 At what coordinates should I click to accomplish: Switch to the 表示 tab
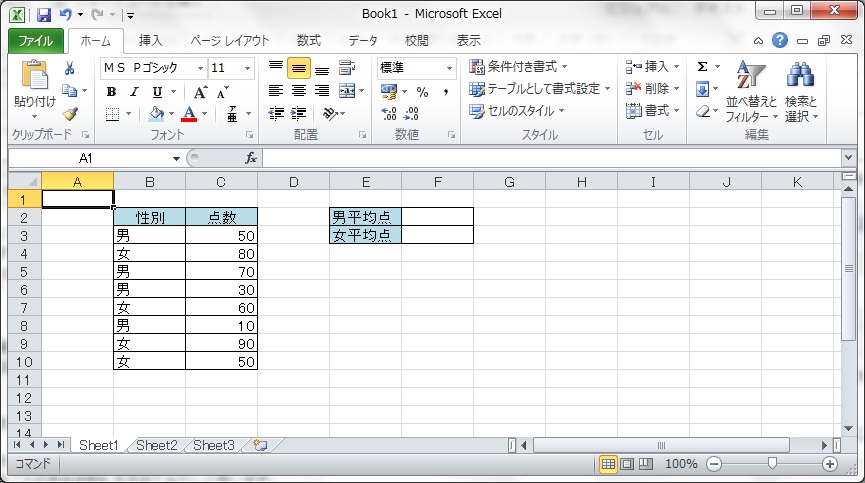pyautogui.click(x=469, y=41)
